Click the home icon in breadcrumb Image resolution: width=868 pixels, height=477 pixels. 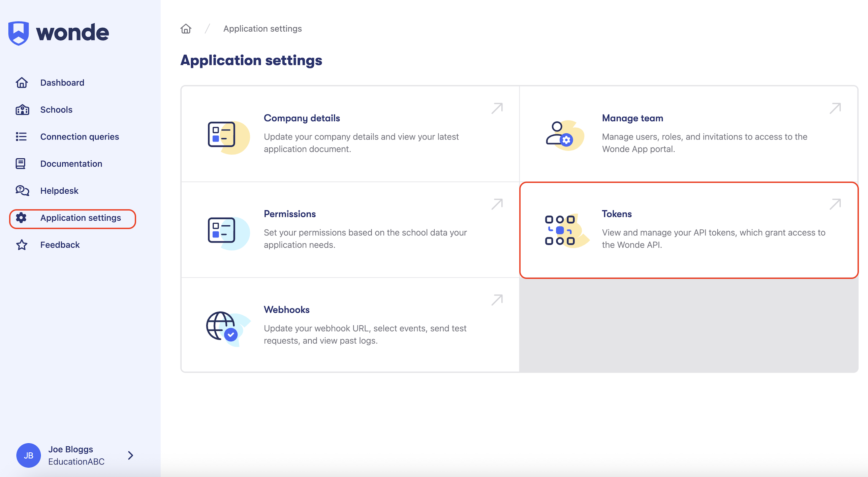186,29
